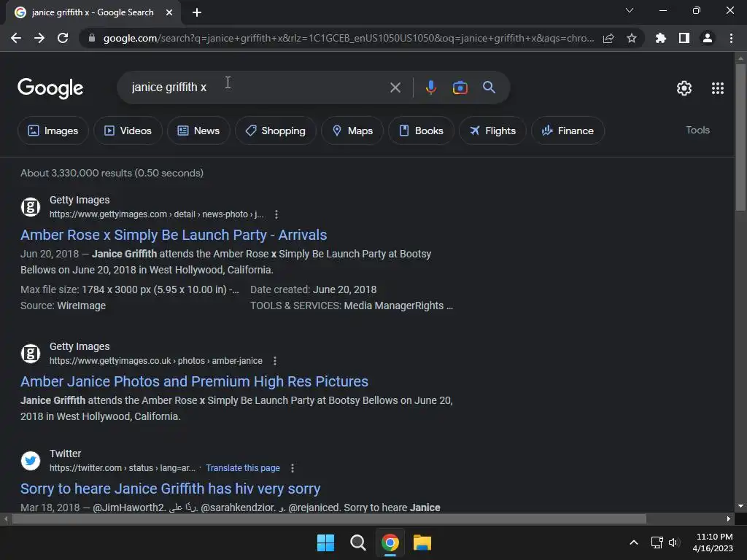Click the Twitter bird favicon

point(31,461)
